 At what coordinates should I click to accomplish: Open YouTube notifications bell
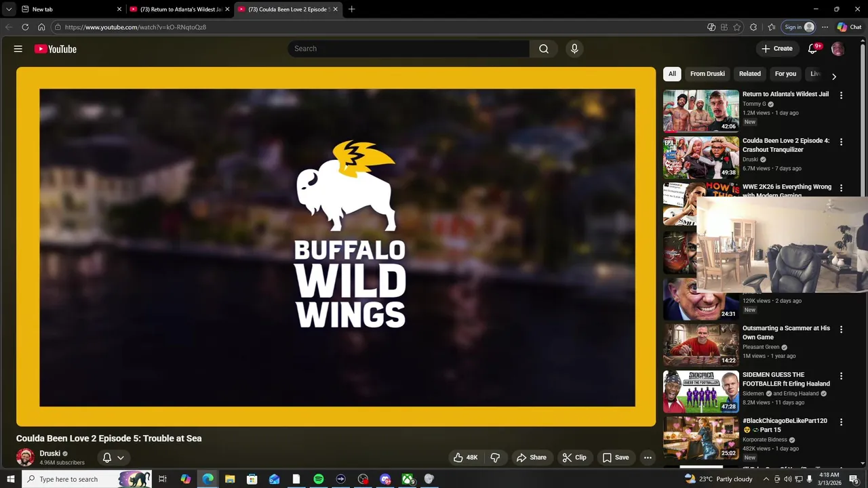812,49
